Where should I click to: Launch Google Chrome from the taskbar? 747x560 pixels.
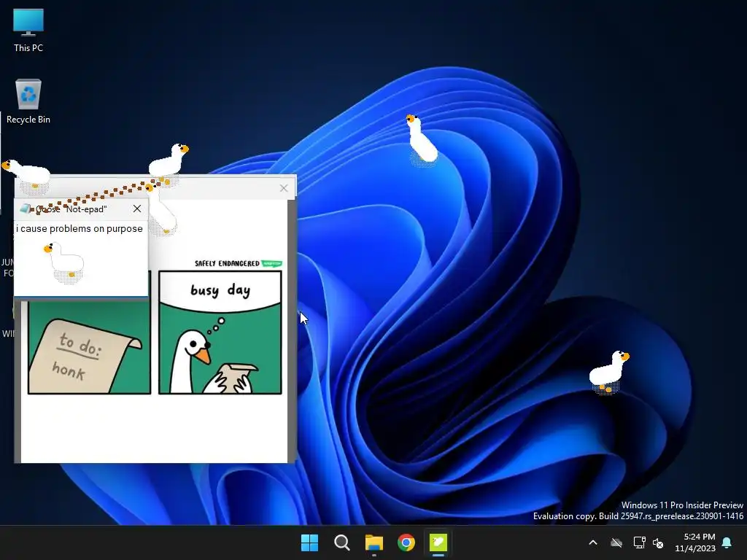(406, 542)
